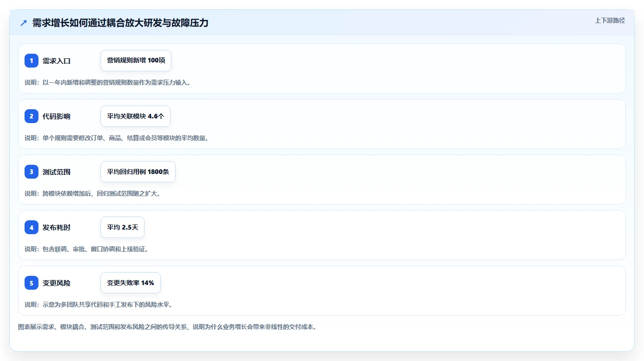Click step number badge 3

pyautogui.click(x=32, y=172)
